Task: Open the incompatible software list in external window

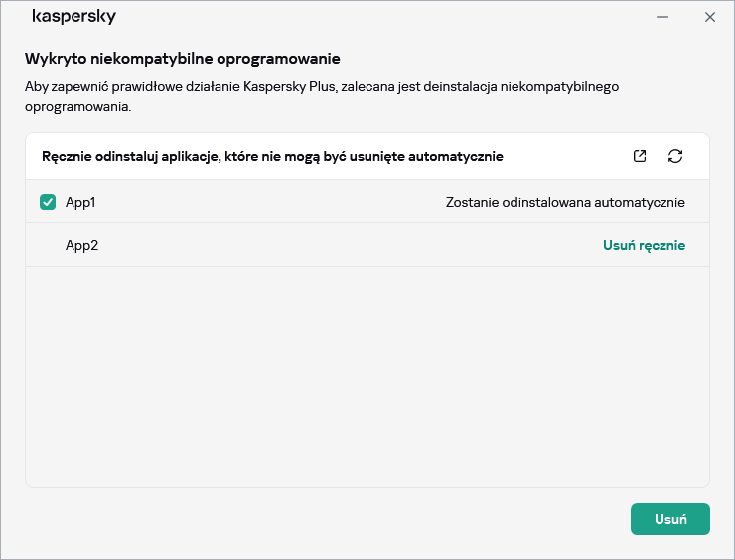Action: click(640, 156)
